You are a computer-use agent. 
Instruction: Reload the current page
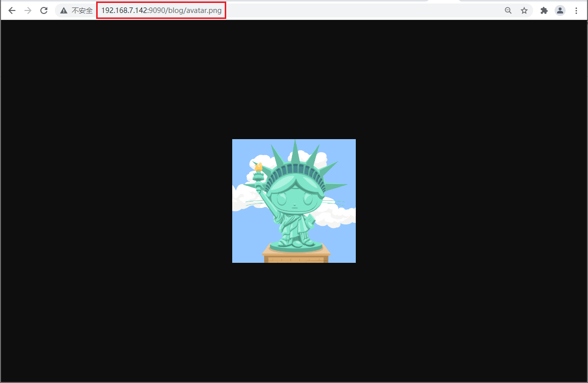pyautogui.click(x=44, y=10)
